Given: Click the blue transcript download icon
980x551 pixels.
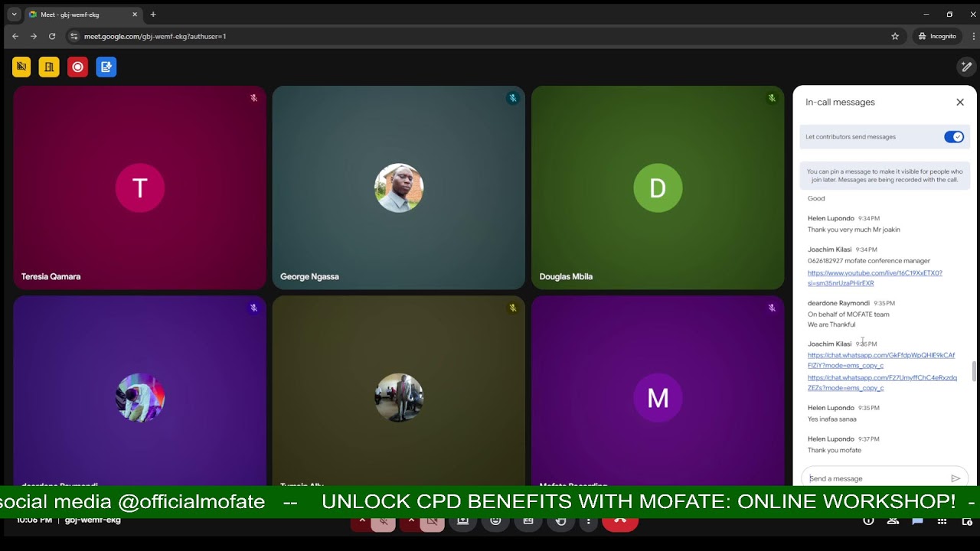Looking at the screenshot, I should pos(106,67).
